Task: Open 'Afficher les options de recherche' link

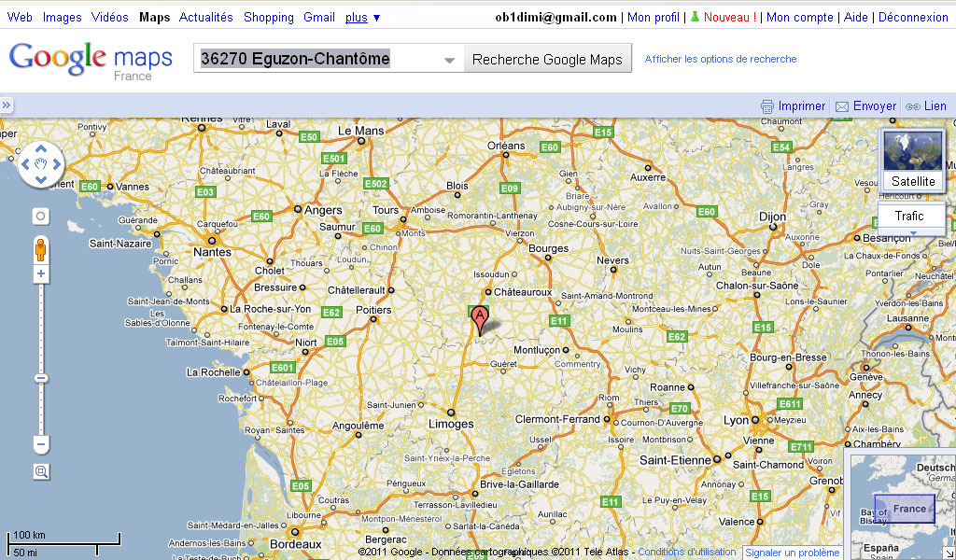Action: point(720,59)
